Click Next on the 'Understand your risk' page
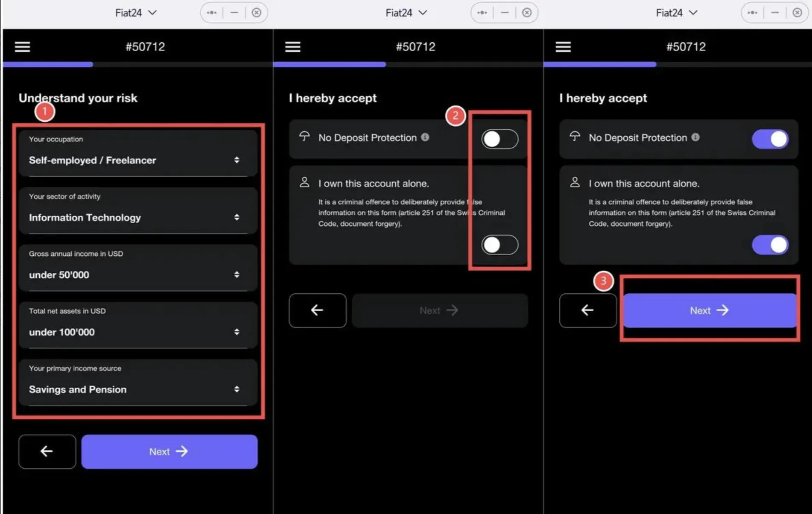The image size is (812, 514). coord(169,451)
